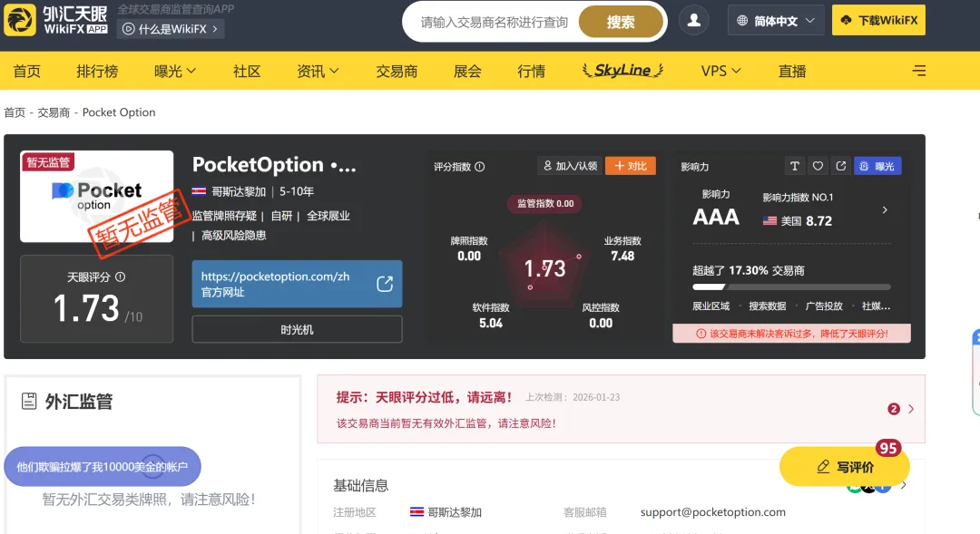980x534 pixels.
Task: Click the hamburger menu icon in navigation bar
Action: tap(918, 71)
